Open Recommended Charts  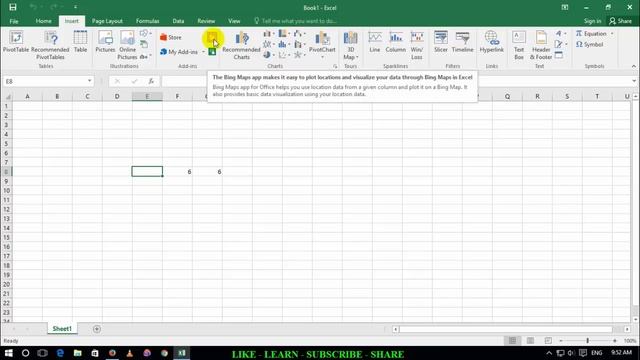click(241, 45)
